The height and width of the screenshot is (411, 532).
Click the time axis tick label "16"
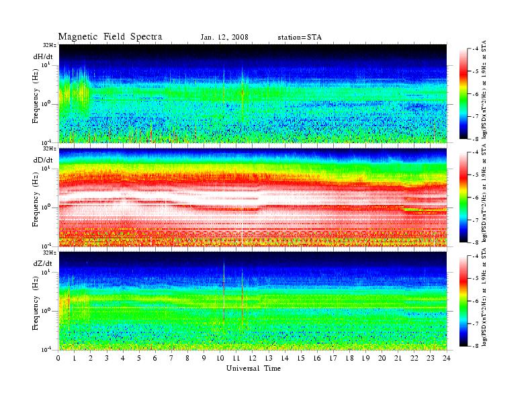[x=317, y=358]
